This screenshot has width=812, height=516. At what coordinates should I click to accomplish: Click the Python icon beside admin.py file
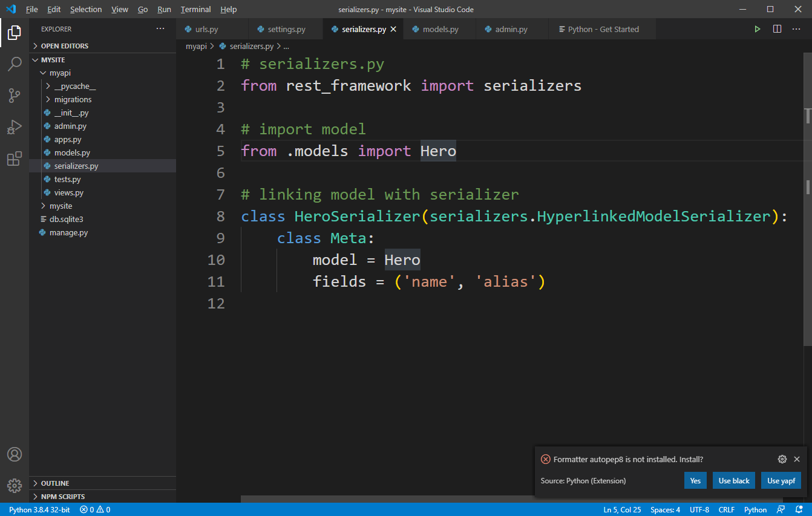click(x=48, y=126)
